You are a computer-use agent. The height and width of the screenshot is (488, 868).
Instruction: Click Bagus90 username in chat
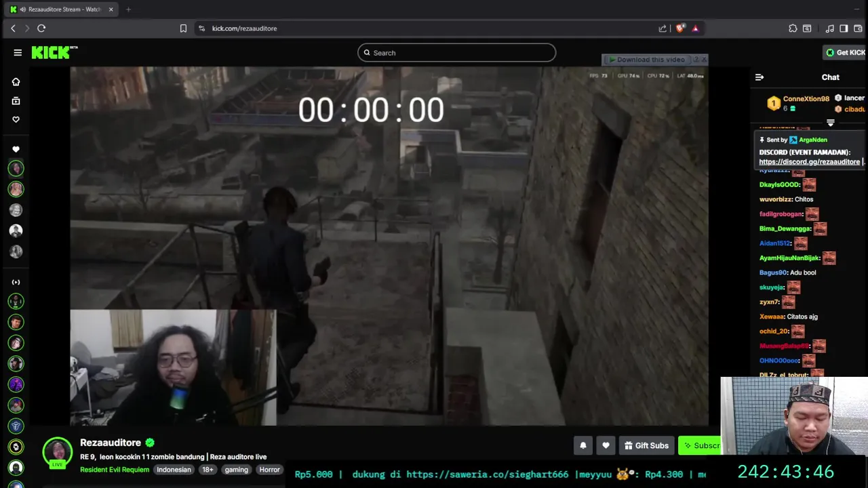pyautogui.click(x=773, y=272)
